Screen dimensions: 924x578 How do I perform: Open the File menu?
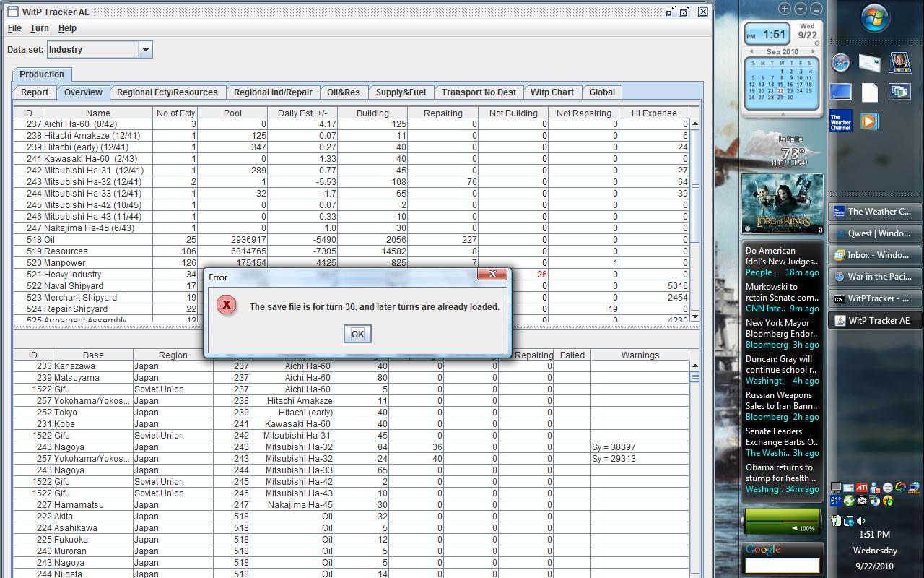point(14,28)
